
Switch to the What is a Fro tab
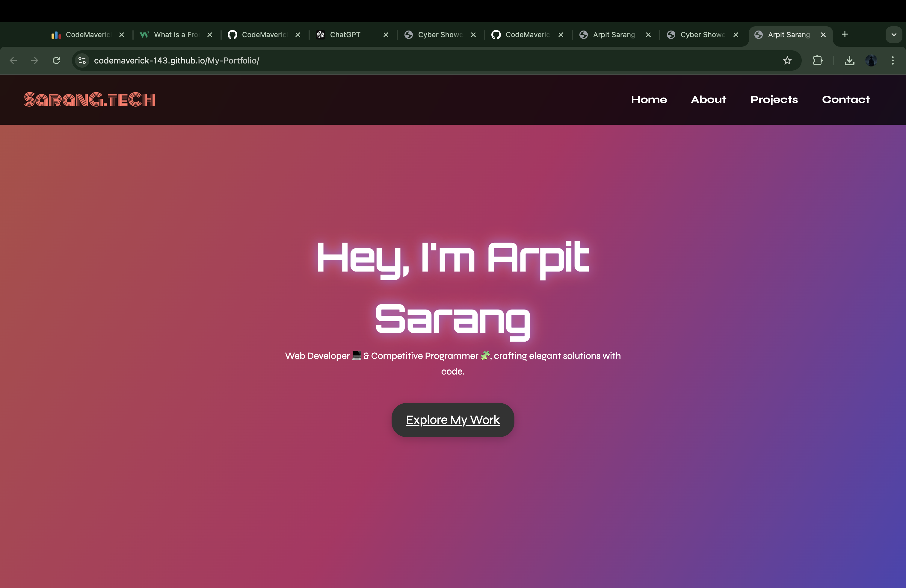[176, 35]
